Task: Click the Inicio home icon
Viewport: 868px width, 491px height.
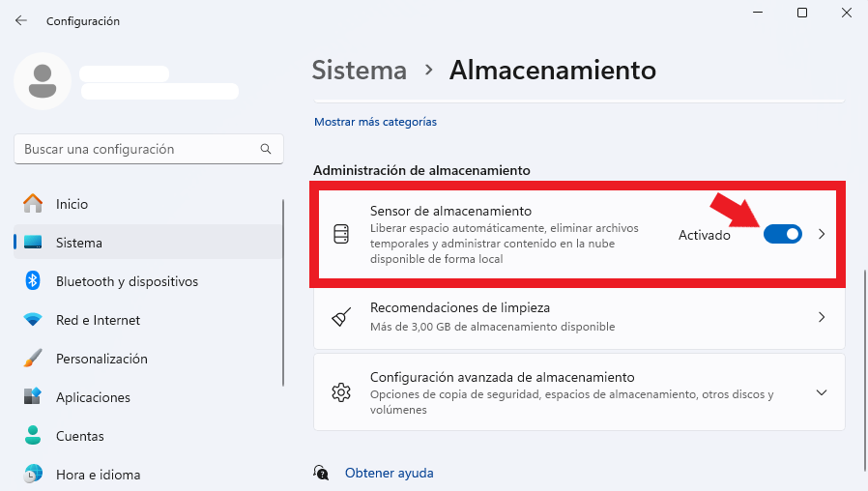Action: [33, 204]
